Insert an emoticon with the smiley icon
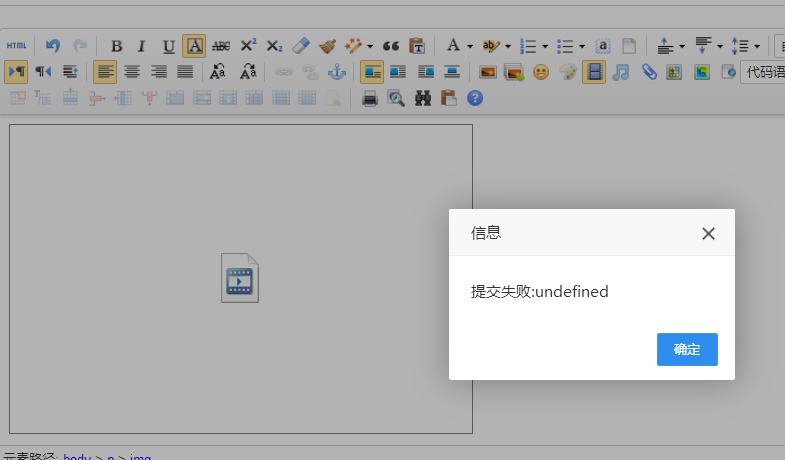Screen dimensions: 785x460 541,72
